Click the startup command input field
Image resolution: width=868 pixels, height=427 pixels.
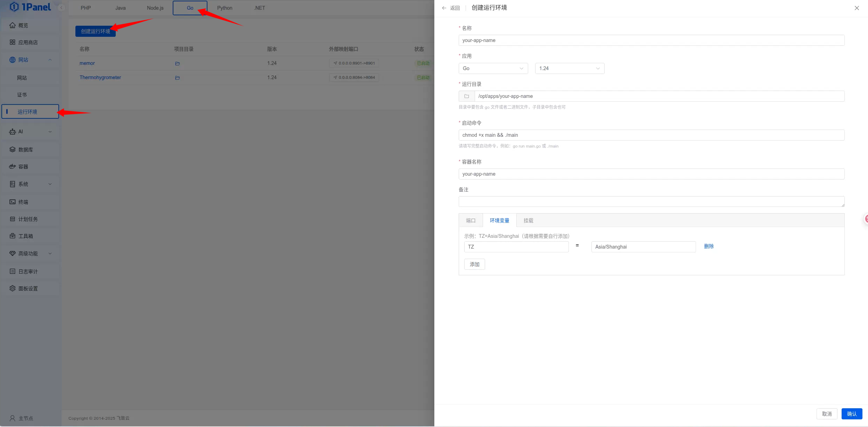tap(651, 135)
